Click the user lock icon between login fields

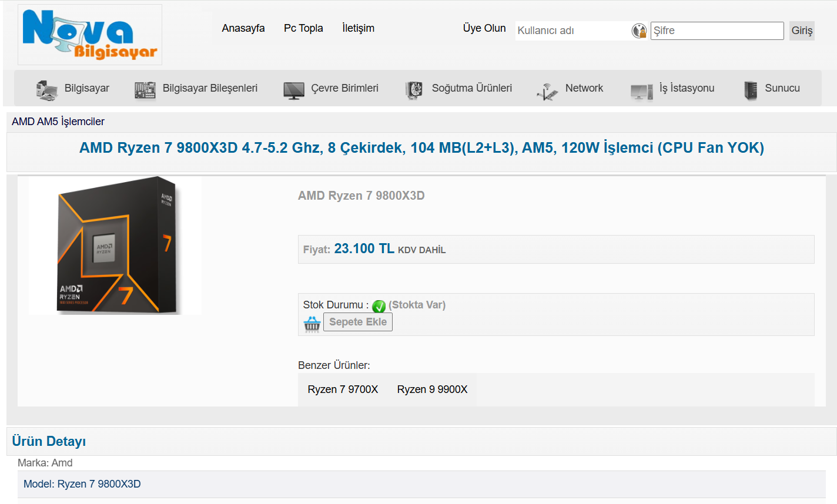click(x=639, y=31)
